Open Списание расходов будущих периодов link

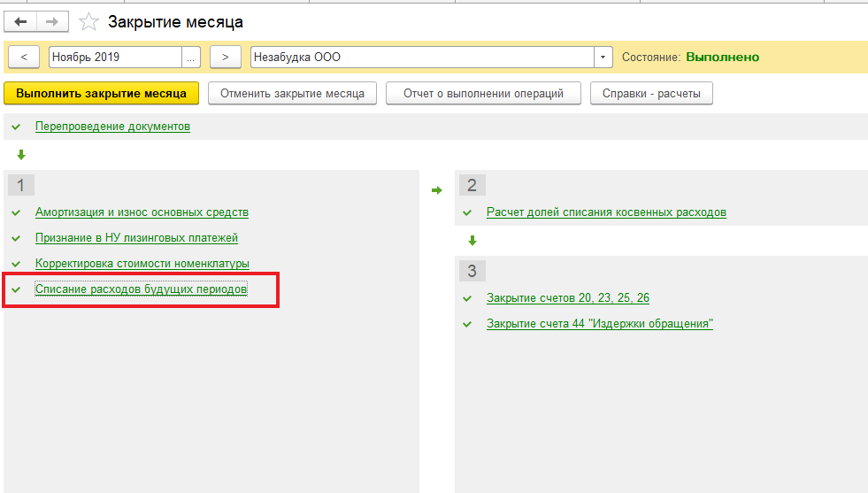click(x=142, y=289)
